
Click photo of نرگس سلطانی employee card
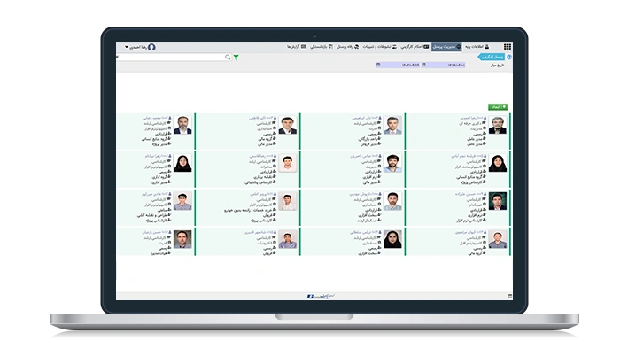tap(392, 239)
